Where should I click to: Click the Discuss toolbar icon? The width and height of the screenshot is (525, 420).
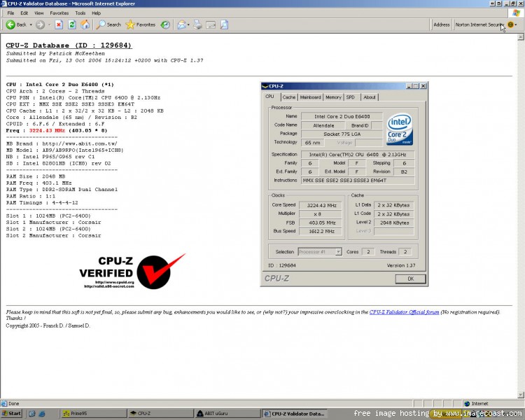point(224,24)
